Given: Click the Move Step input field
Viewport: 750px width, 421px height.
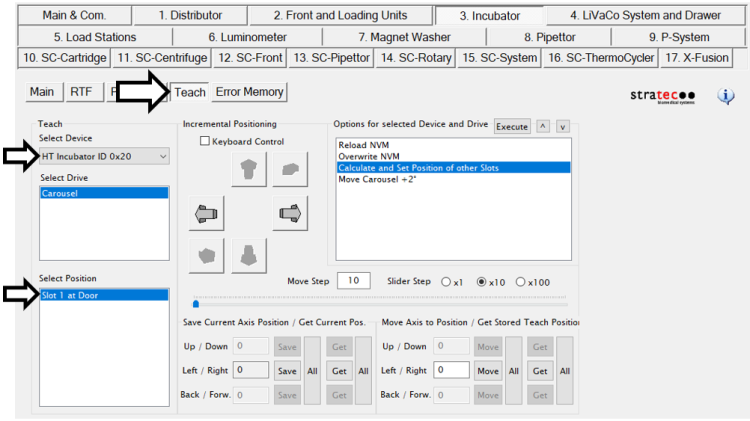Looking at the screenshot, I should pyautogui.click(x=353, y=281).
